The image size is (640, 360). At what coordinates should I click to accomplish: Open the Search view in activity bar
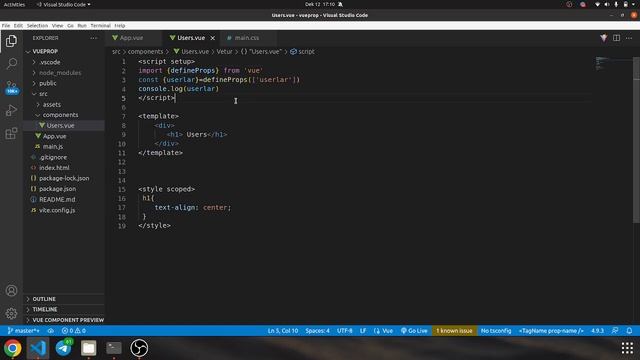pyautogui.click(x=11, y=63)
